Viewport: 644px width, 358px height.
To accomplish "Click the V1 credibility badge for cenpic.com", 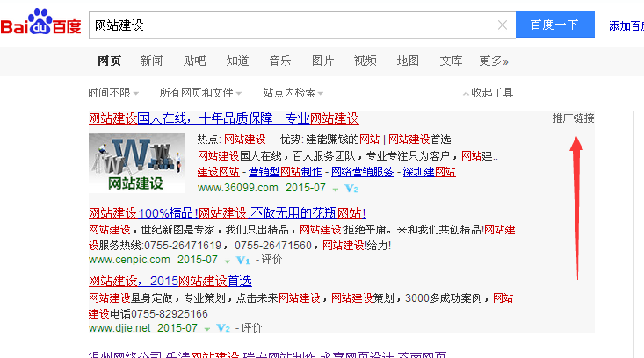I will [x=243, y=261].
